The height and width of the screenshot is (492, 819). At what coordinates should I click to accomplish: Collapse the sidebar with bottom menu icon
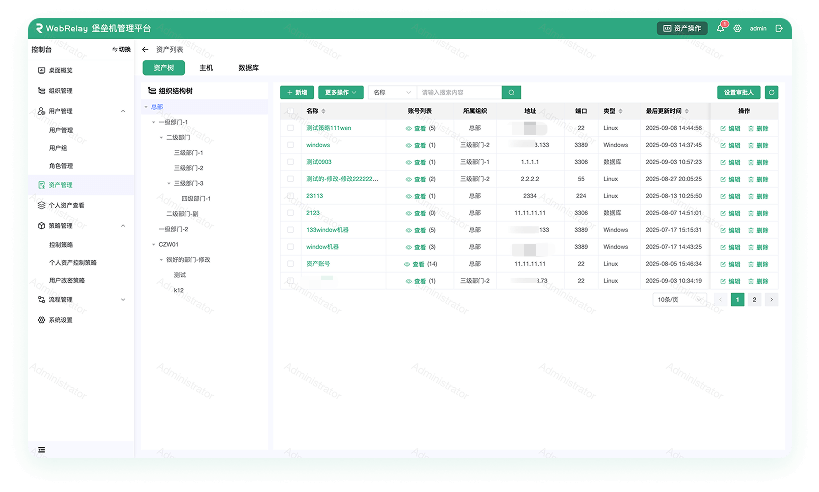[x=42, y=450]
